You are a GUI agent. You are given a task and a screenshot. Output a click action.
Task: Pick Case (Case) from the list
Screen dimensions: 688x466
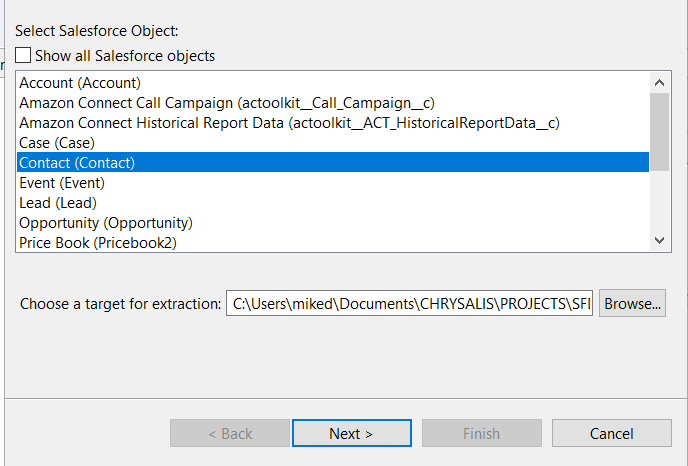(x=333, y=143)
